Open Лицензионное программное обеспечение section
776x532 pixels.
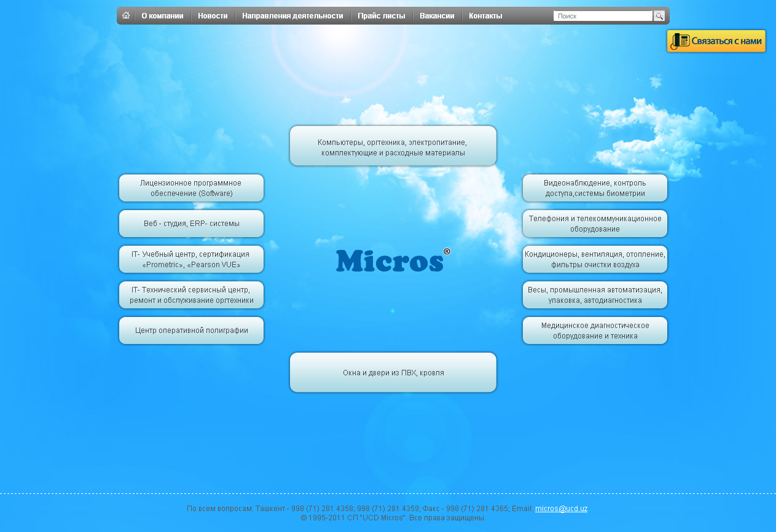pyautogui.click(x=192, y=188)
